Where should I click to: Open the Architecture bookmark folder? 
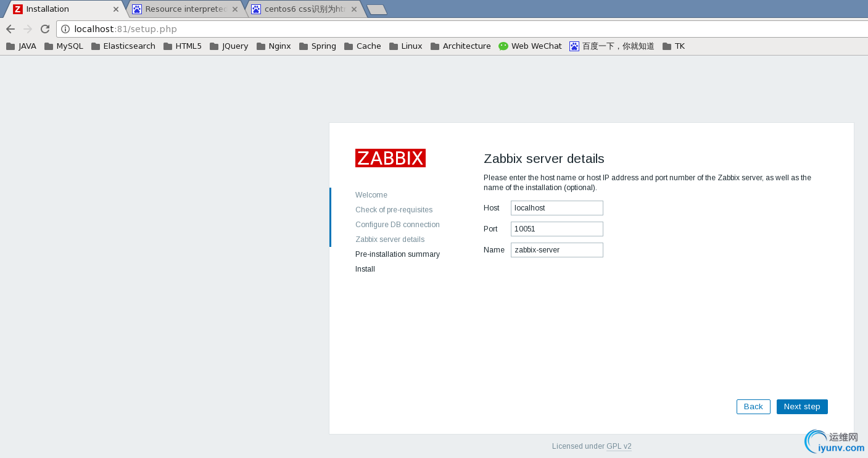click(x=461, y=46)
